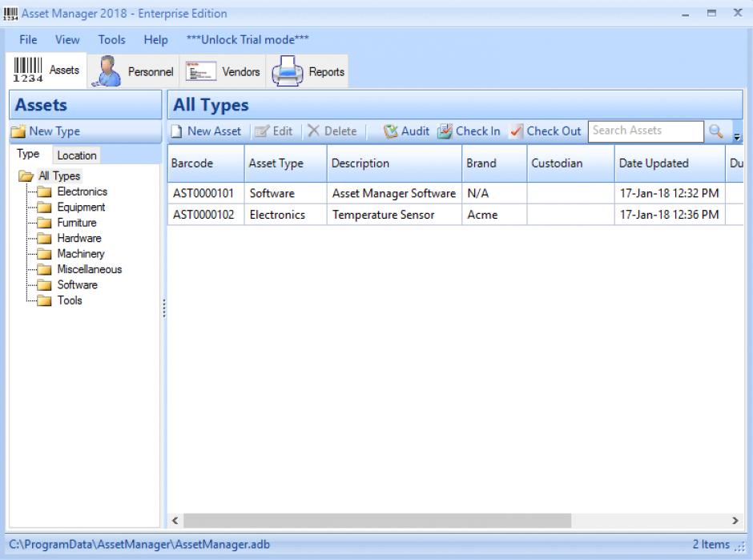Click the Tools folder icon
Image resolution: width=753 pixels, height=560 pixels.
click(x=44, y=300)
